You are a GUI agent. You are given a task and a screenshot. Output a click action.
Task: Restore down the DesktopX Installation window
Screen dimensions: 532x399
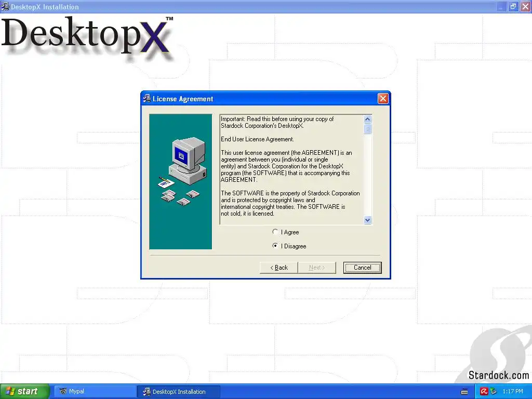pyautogui.click(x=513, y=6)
